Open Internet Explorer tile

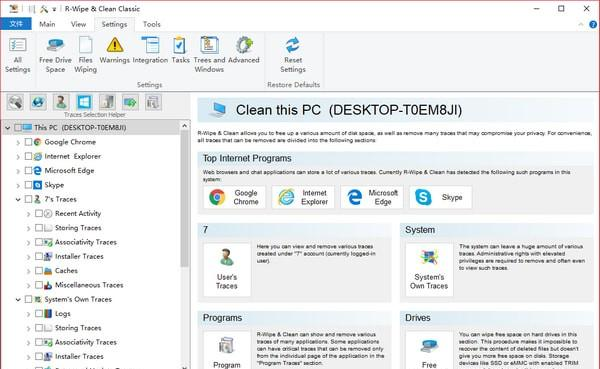click(x=303, y=197)
